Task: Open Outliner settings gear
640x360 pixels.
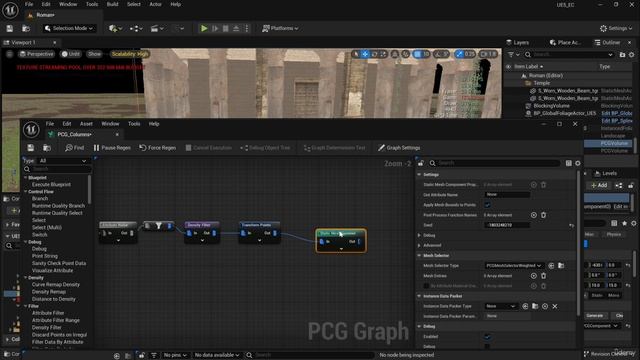Action: pyautogui.click(x=631, y=54)
